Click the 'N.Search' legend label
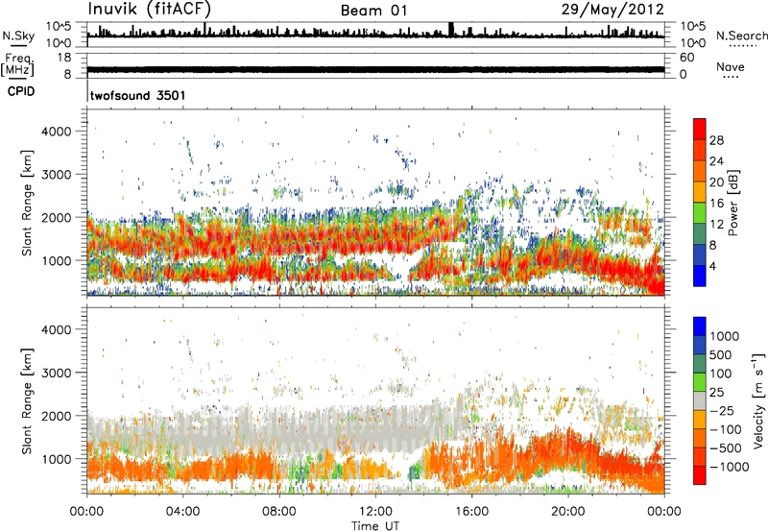This screenshot has height=532, width=768. coord(741,36)
